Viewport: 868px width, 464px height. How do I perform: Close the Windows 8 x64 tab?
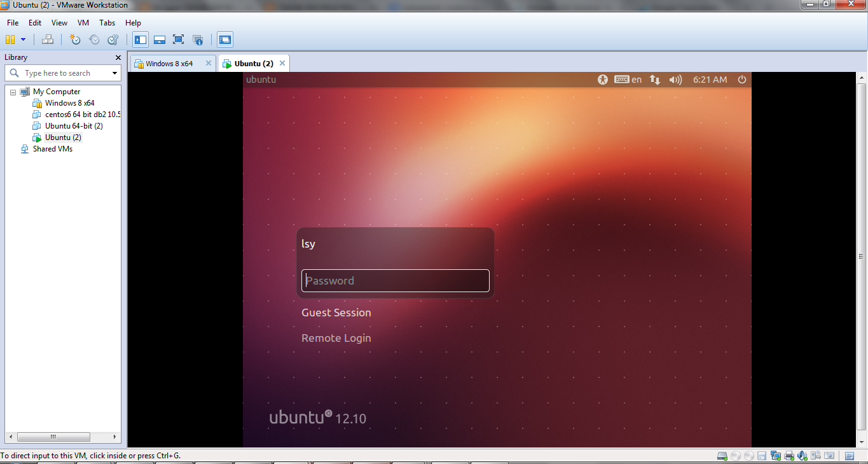click(208, 64)
